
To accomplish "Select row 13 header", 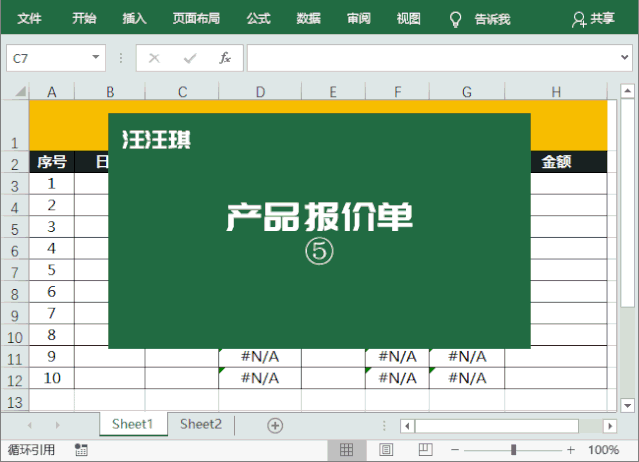I will point(15,402).
